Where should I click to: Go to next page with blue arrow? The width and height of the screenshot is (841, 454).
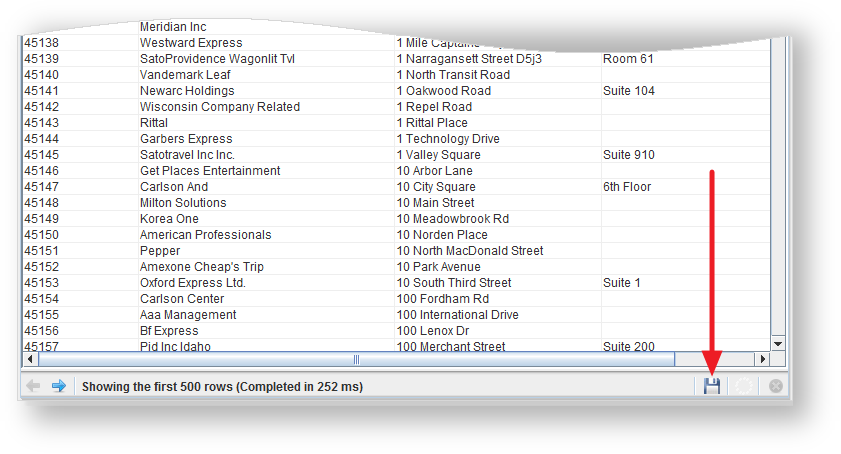(x=59, y=386)
